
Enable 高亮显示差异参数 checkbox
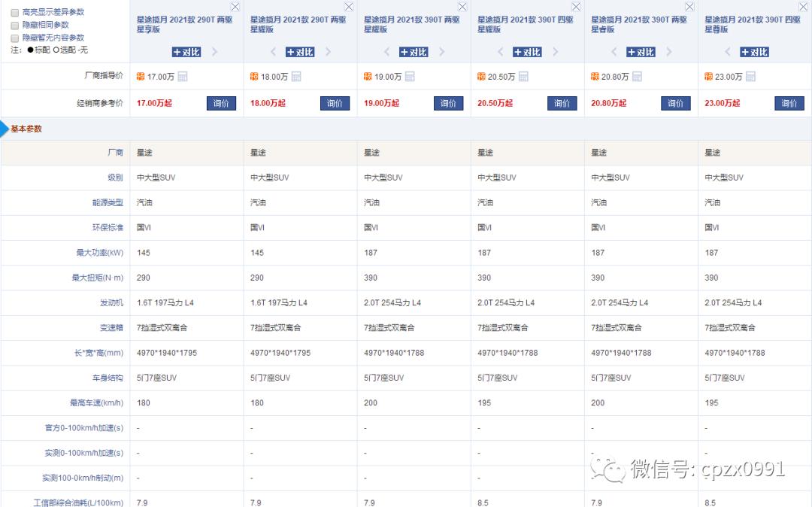15,13
